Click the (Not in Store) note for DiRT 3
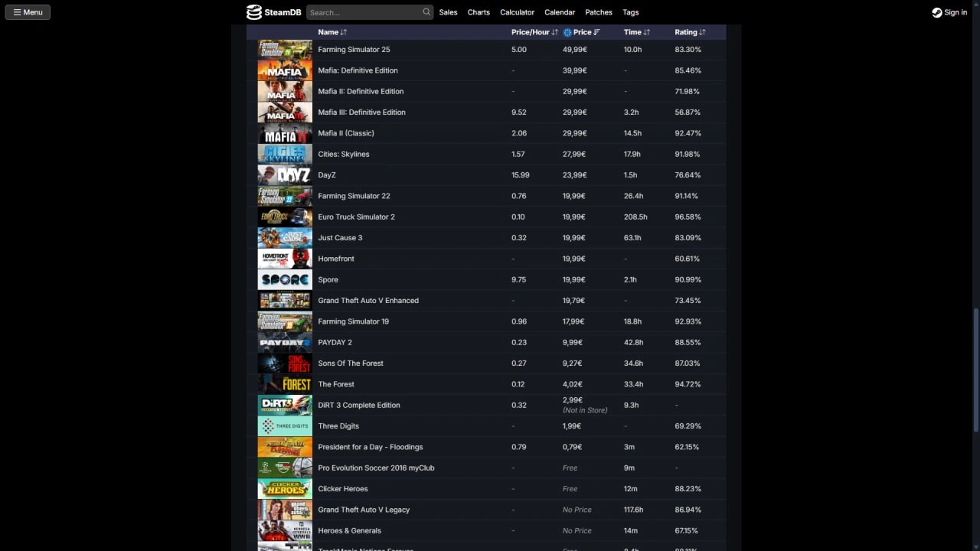The height and width of the screenshot is (551, 980). pos(585,410)
